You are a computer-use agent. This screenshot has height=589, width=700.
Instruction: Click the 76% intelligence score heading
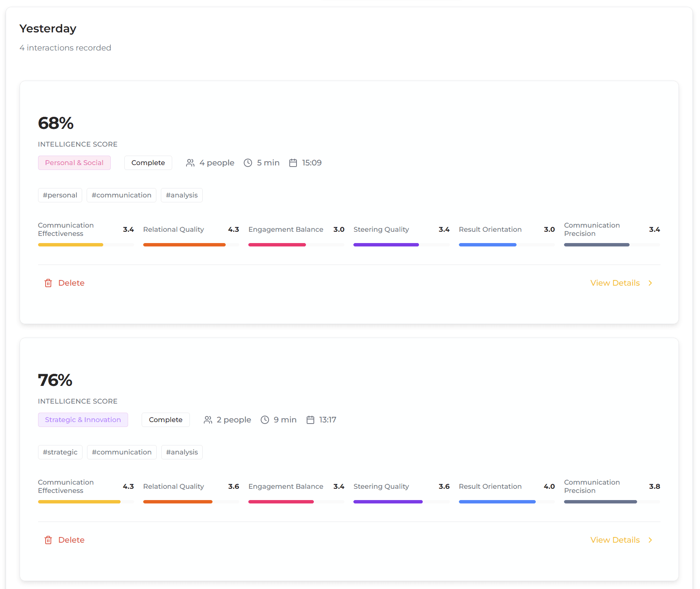[x=55, y=380]
